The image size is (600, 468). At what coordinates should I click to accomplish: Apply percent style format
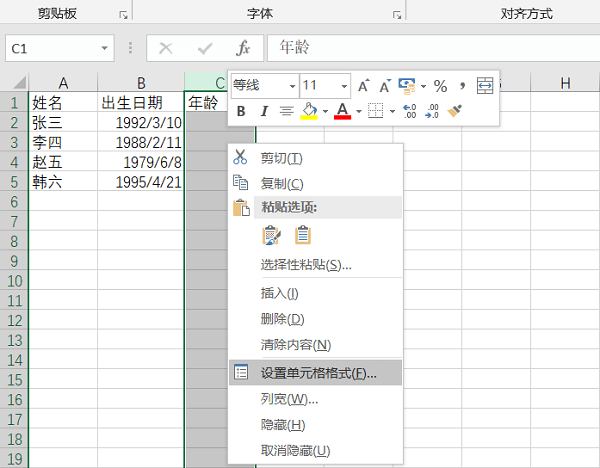tap(440, 86)
